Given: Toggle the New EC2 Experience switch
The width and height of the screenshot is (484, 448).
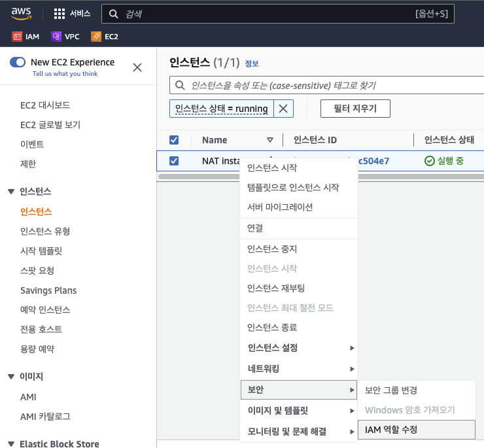Looking at the screenshot, I should [18, 62].
